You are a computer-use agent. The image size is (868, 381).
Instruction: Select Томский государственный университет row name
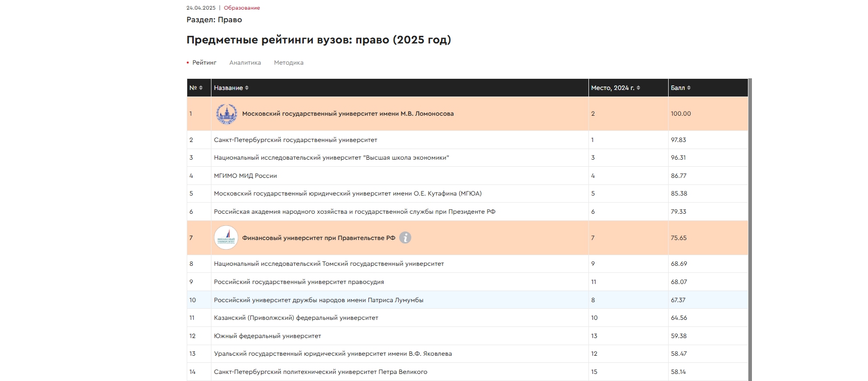(x=329, y=264)
